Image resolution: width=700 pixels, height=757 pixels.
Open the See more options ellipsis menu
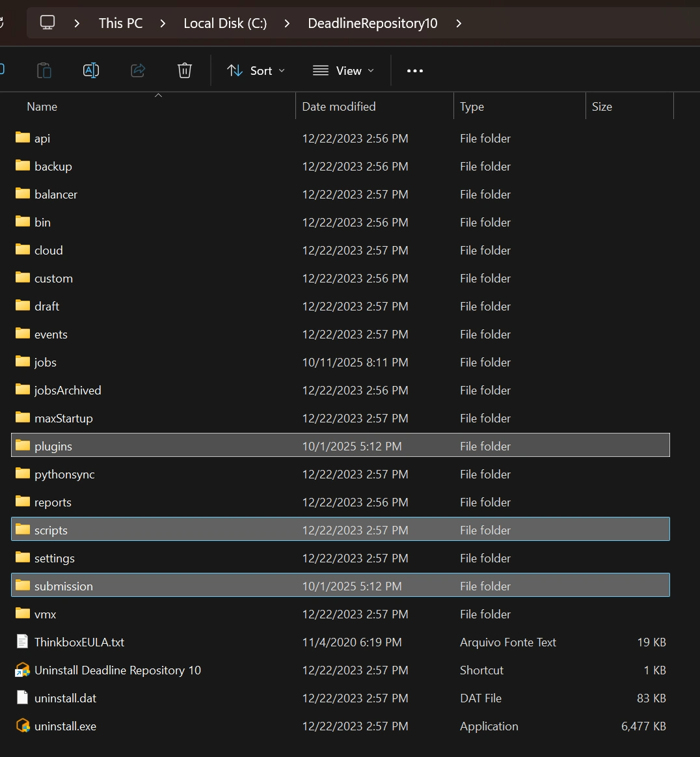414,70
